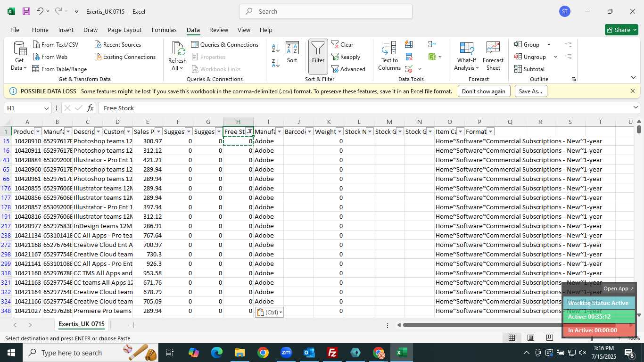This screenshot has width=644, height=362.
Task: Launch Text to Columns wizard
Action: pos(389,56)
